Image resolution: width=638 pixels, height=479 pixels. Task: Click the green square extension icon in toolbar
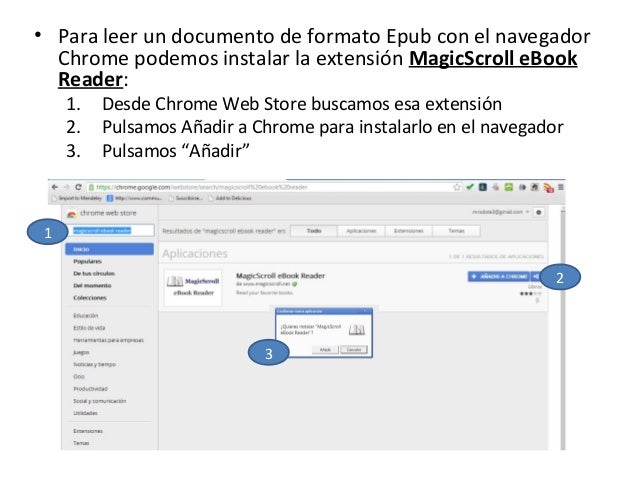coord(509,187)
